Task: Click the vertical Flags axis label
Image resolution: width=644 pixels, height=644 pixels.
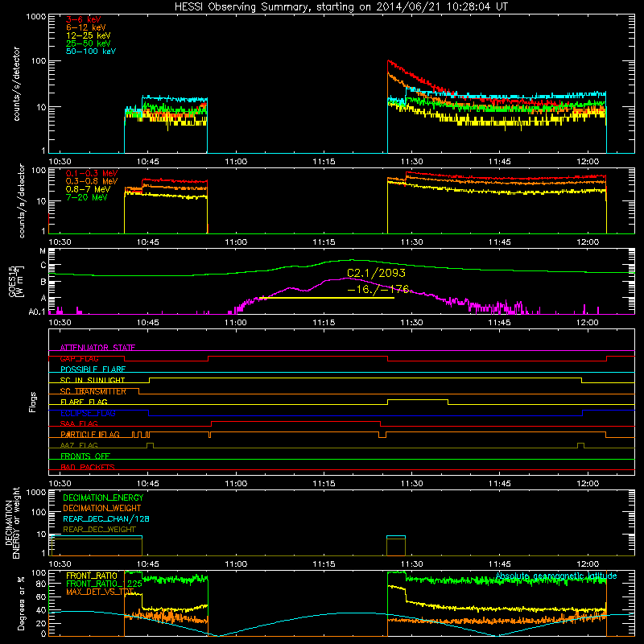Action: tap(32, 402)
